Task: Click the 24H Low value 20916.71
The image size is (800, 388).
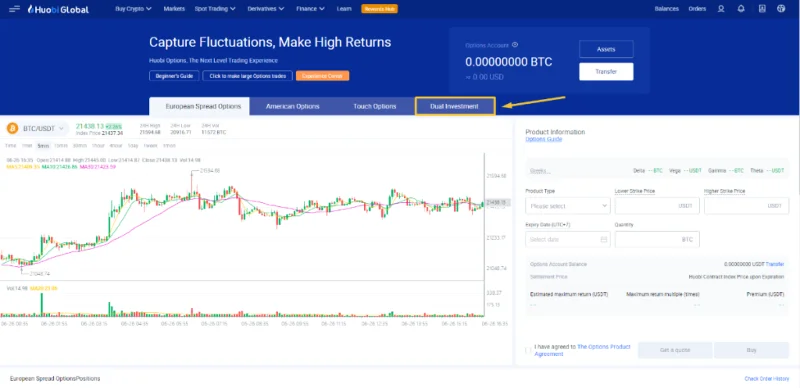Action: click(x=180, y=132)
